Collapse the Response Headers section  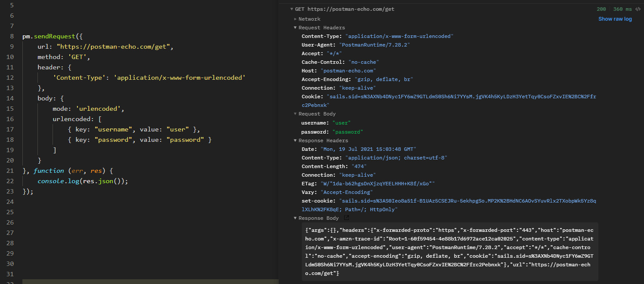click(295, 140)
